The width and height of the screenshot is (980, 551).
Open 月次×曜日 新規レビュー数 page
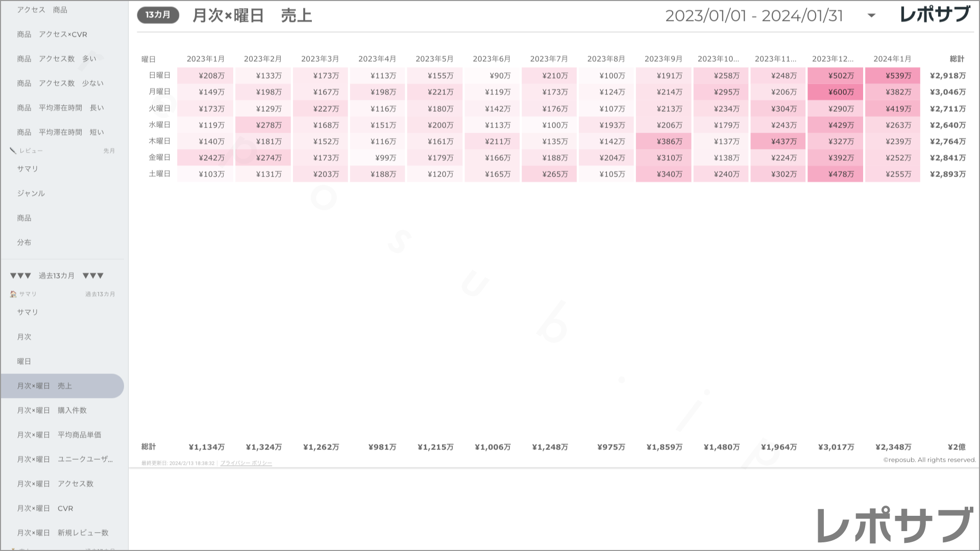click(63, 533)
